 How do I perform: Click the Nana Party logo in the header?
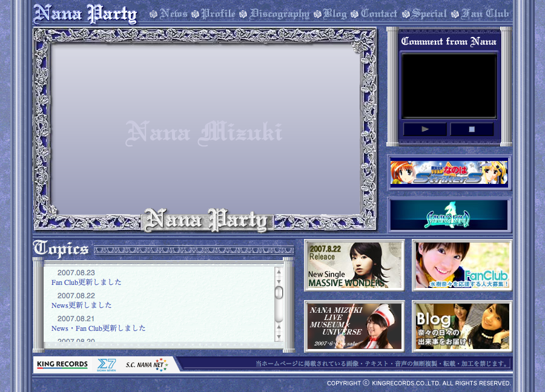pyautogui.click(x=85, y=15)
